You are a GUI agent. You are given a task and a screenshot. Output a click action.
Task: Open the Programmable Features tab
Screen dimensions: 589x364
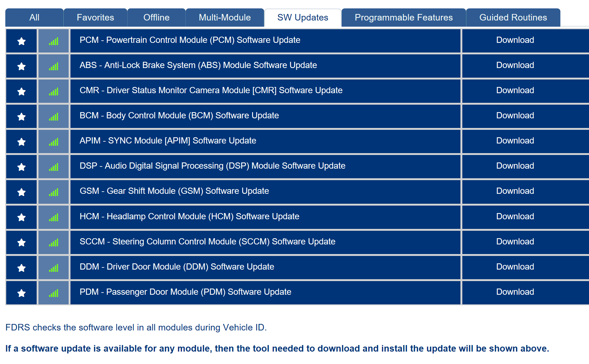[x=403, y=18]
